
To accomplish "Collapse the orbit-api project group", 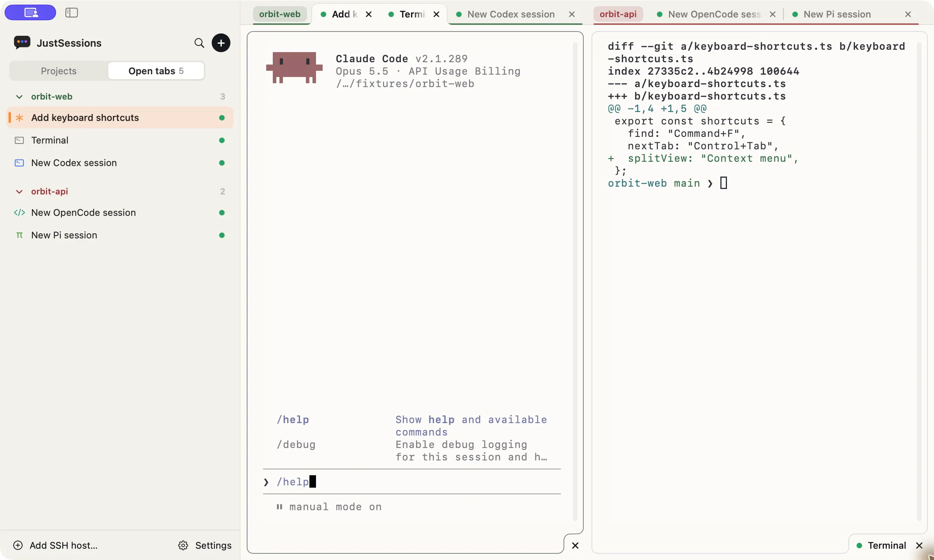I will pyautogui.click(x=19, y=191).
